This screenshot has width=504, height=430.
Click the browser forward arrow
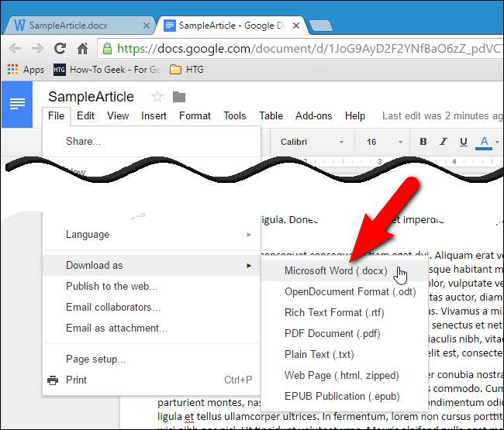38,49
